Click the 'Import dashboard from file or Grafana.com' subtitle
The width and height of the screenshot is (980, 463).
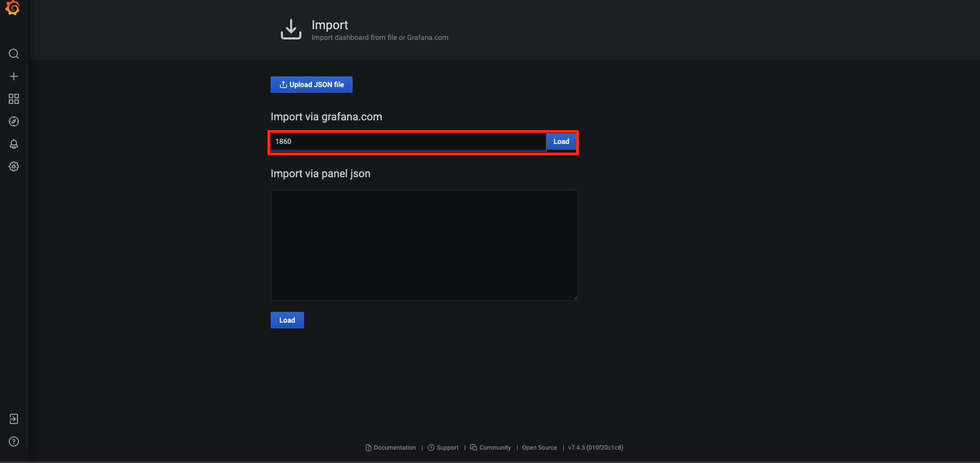pos(380,37)
